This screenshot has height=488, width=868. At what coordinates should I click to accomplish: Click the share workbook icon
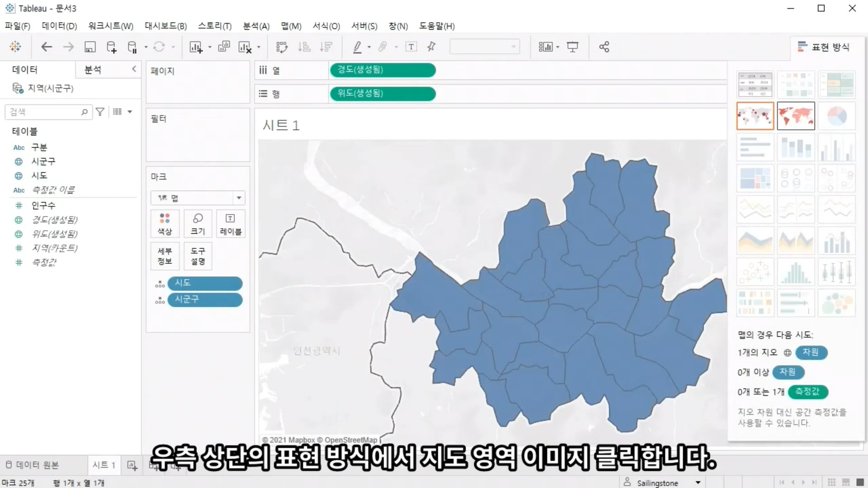coord(604,47)
